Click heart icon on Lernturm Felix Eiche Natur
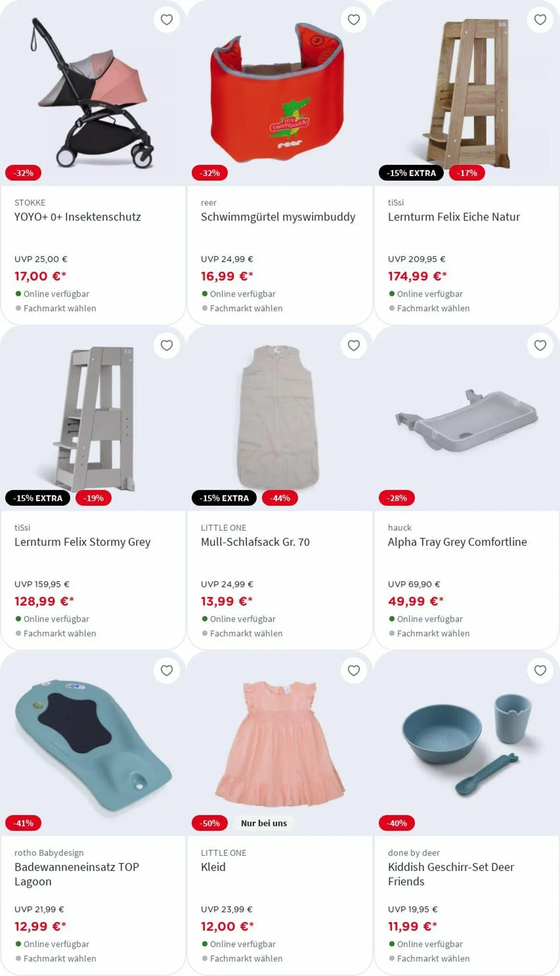Viewport: 560px width, 976px height. 540,20
